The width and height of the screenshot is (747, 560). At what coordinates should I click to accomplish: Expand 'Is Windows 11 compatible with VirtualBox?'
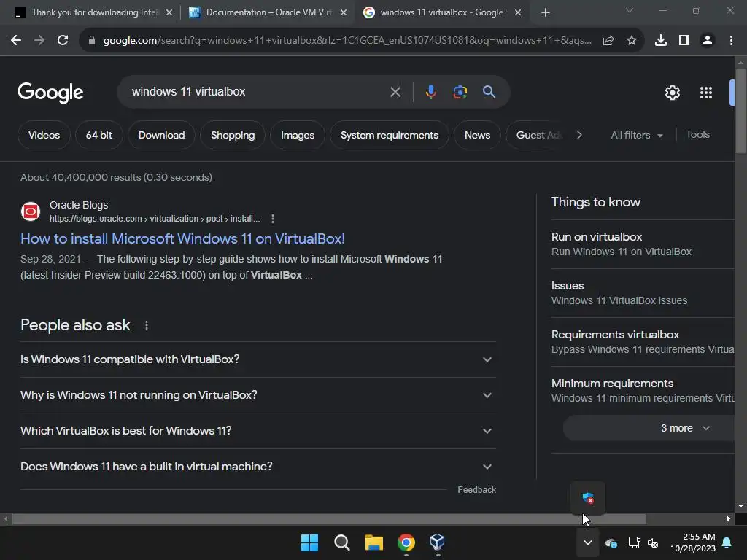tap(258, 359)
